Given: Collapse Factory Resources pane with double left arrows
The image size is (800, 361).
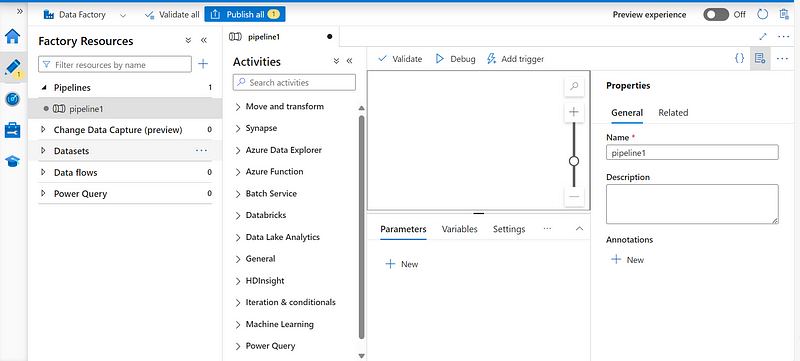Looking at the screenshot, I should (204, 41).
